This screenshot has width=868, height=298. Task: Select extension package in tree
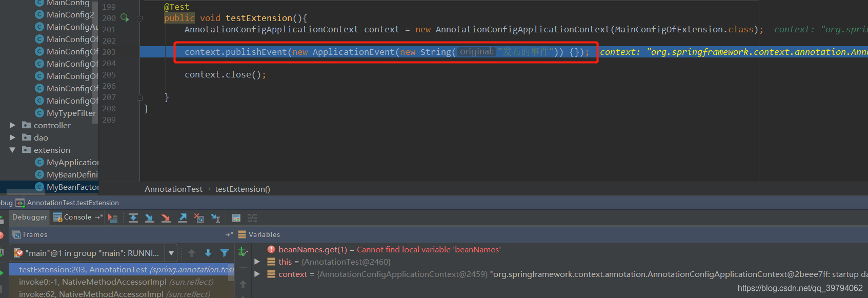(x=52, y=150)
